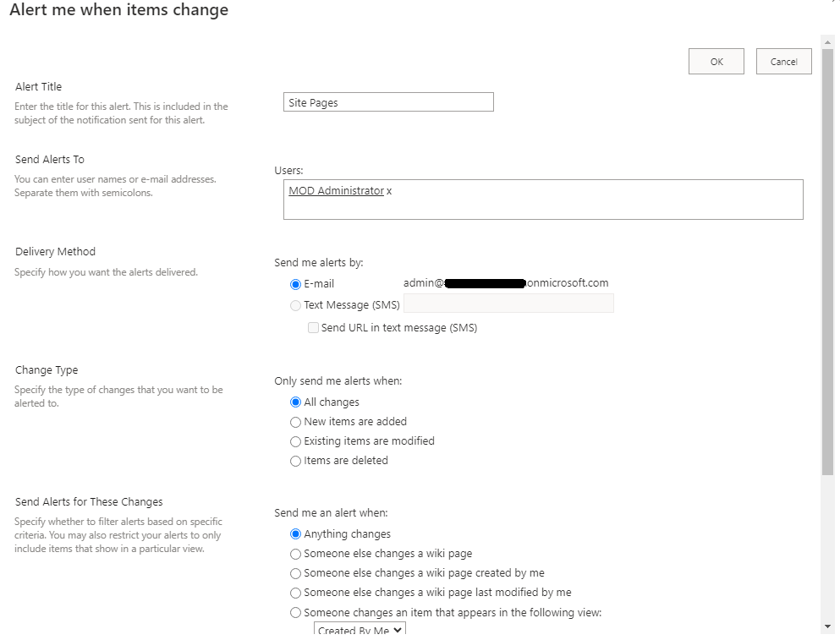The width and height of the screenshot is (840, 640).
Task: Open the Created By Me view dropdown
Action: point(359,630)
